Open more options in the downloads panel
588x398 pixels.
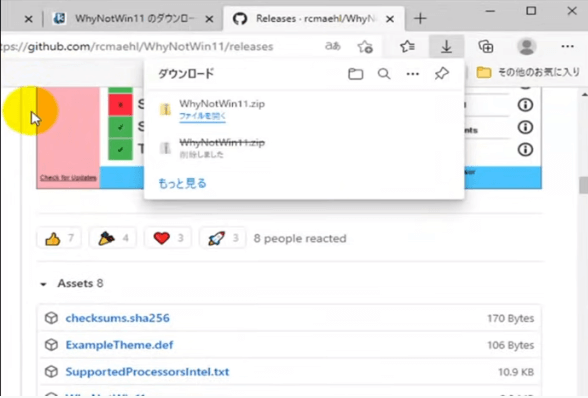tap(412, 74)
